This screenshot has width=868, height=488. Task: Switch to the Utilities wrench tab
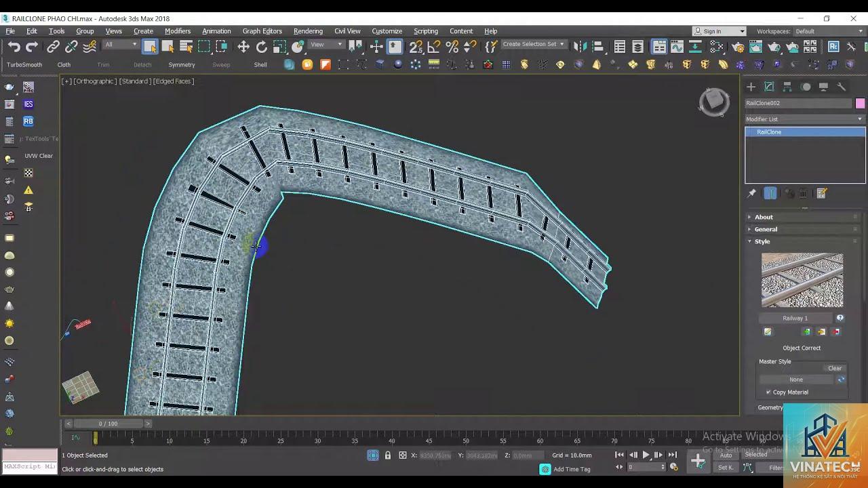click(842, 87)
